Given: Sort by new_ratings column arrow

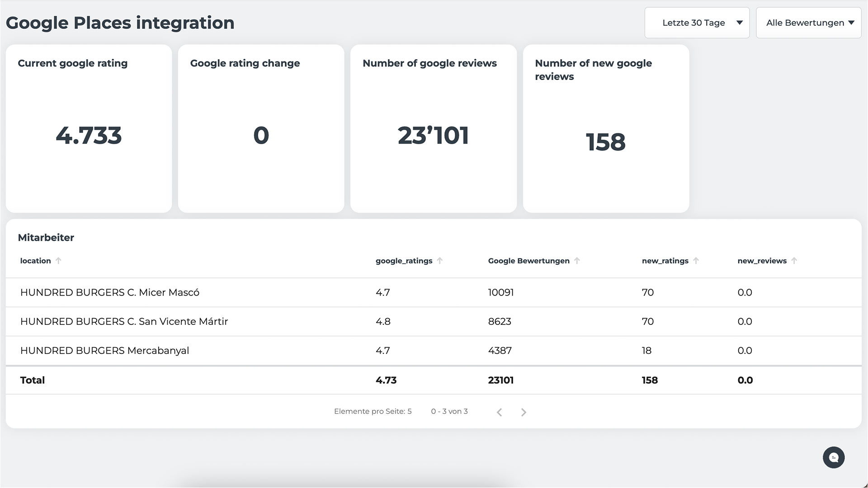Looking at the screenshot, I should pyautogui.click(x=696, y=261).
